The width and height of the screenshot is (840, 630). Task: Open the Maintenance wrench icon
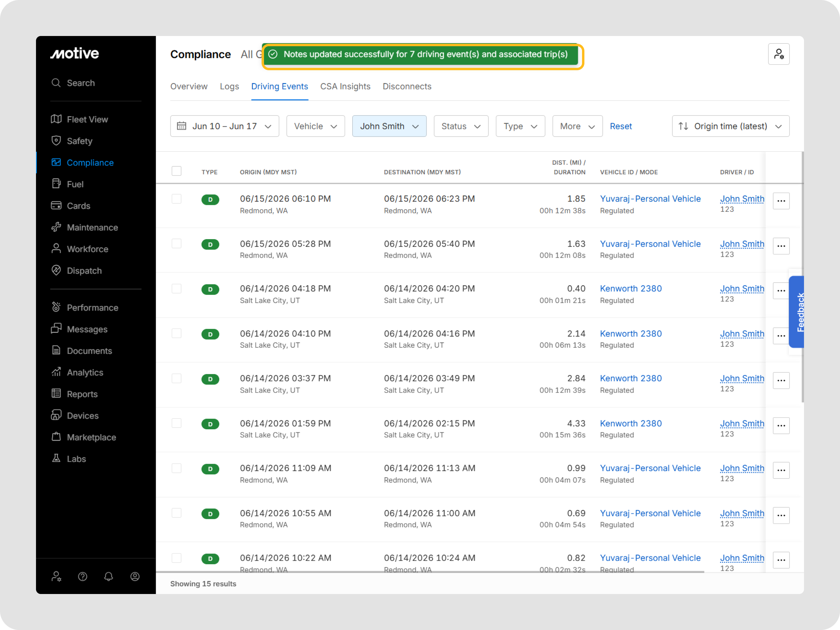coord(56,227)
